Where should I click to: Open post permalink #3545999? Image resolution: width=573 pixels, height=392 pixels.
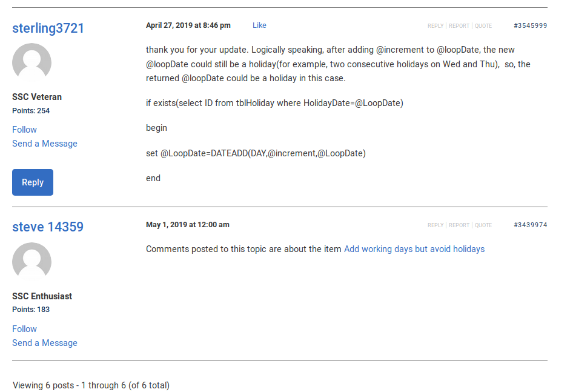point(530,26)
